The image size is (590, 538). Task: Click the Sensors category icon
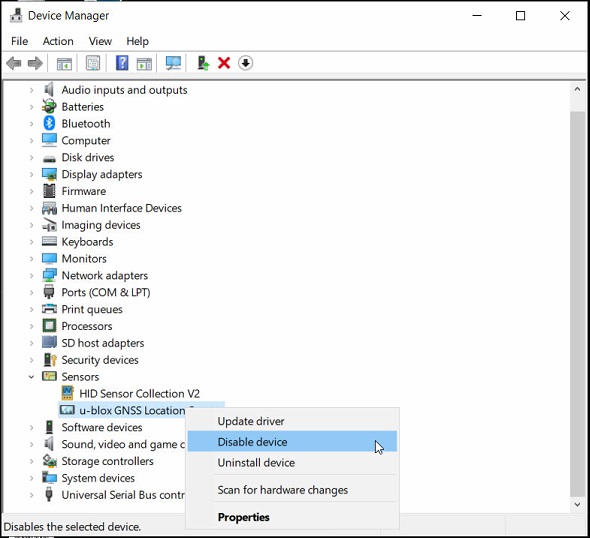(49, 376)
